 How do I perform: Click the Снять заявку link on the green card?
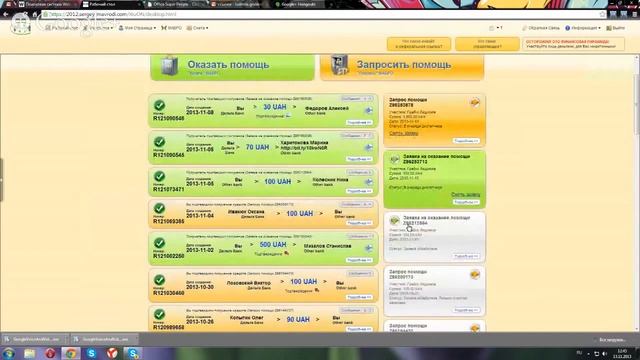(x=465, y=194)
